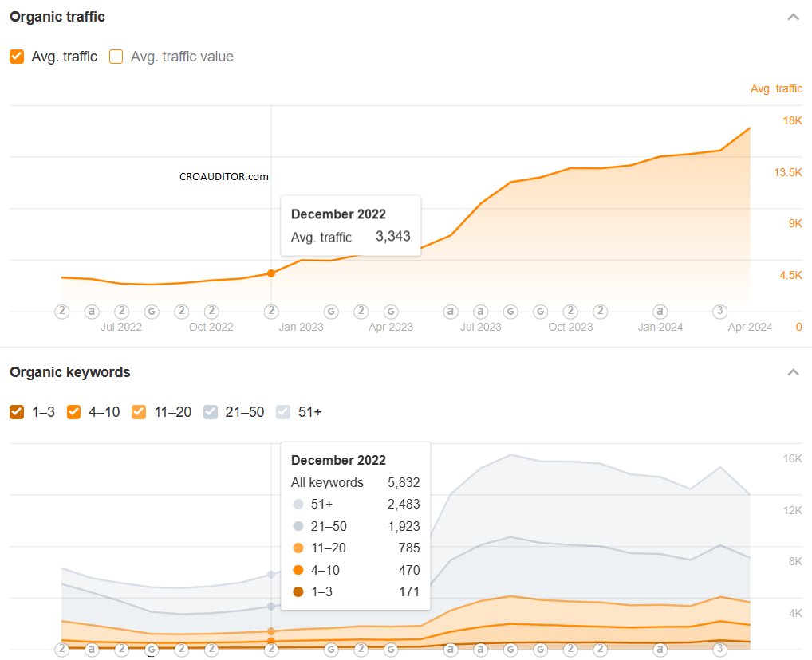
Task: Click the "2" marker left of Jan 2023
Action: 271,312
